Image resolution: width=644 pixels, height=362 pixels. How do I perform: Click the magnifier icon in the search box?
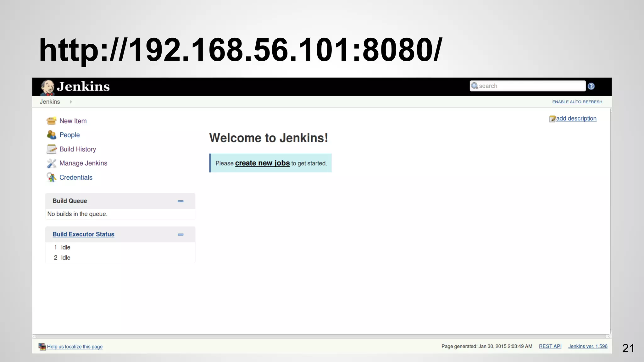475,86
